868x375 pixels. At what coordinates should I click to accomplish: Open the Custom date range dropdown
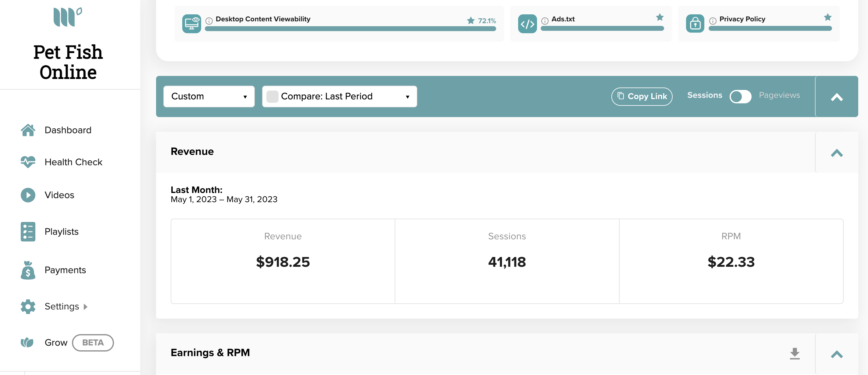pos(209,96)
